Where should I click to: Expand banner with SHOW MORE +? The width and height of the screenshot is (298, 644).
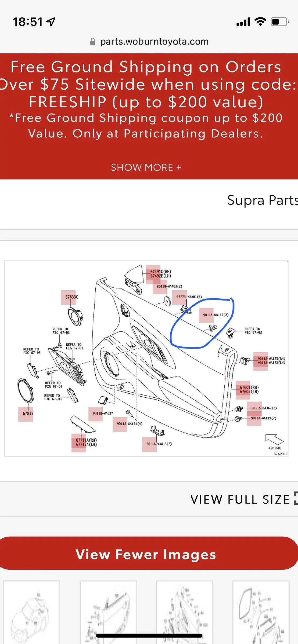coord(146,167)
